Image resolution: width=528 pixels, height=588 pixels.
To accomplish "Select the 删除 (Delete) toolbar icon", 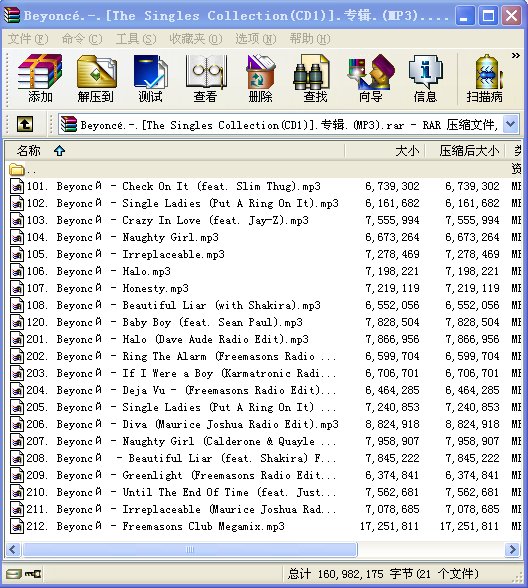I will 260,79.
